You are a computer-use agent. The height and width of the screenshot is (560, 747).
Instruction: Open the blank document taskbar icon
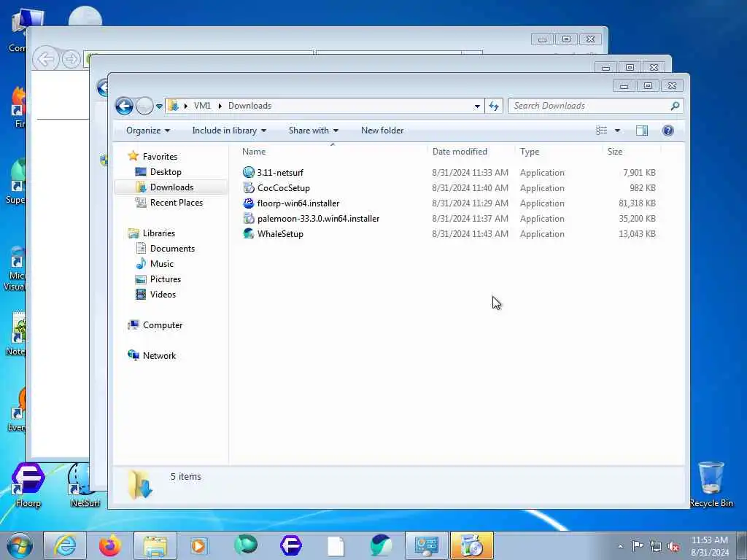click(x=336, y=545)
